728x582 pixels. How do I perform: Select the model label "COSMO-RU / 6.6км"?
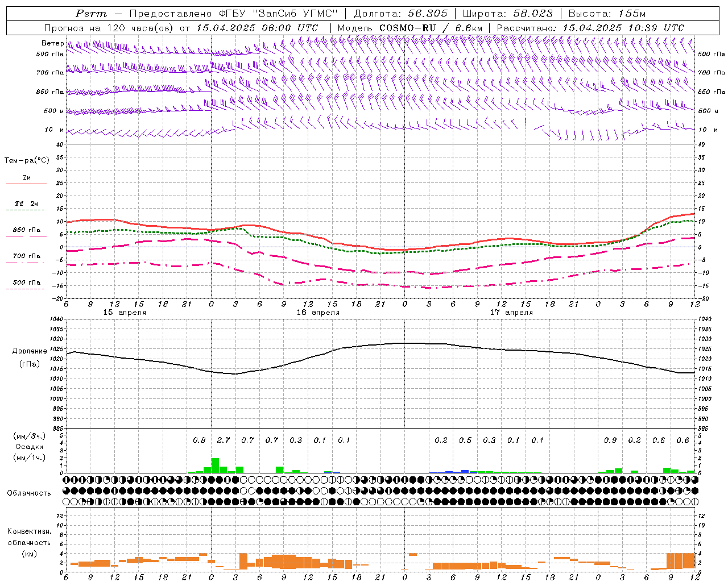click(x=431, y=28)
